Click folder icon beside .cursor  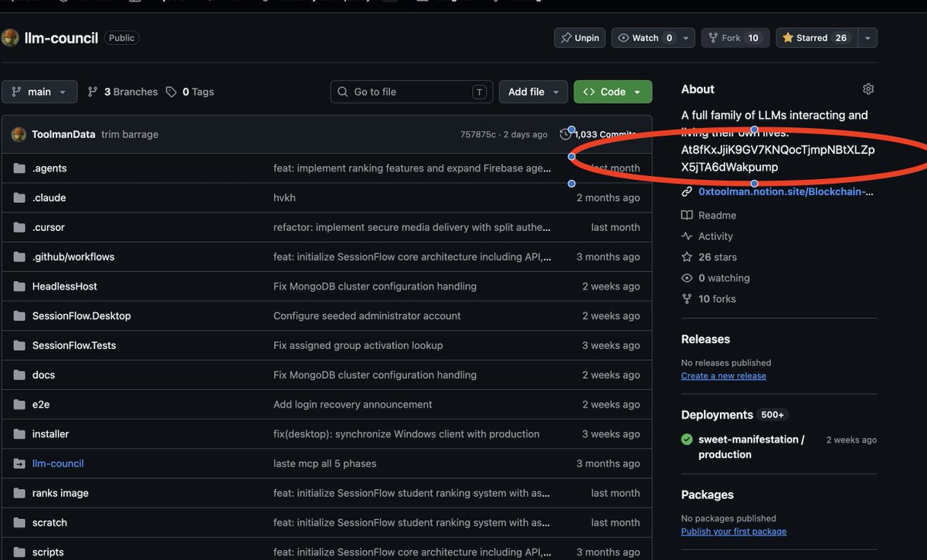pyautogui.click(x=19, y=227)
